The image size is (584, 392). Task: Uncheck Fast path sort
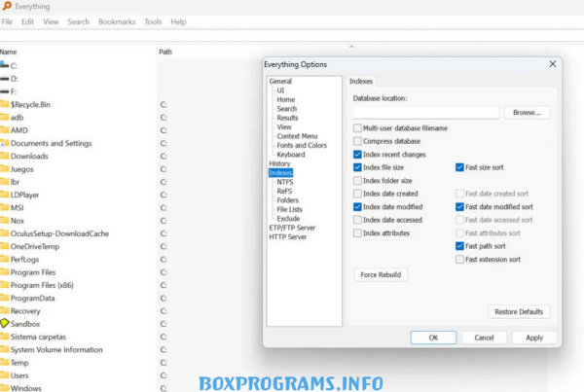coord(459,246)
